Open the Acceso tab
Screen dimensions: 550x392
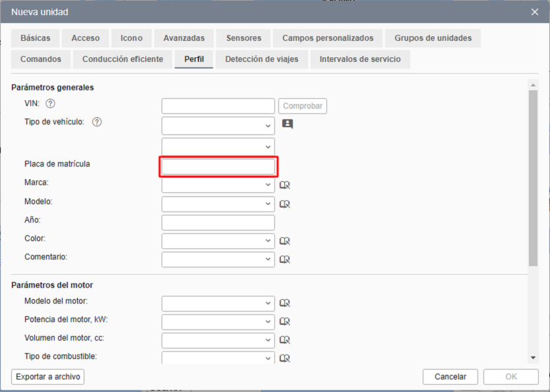86,38
